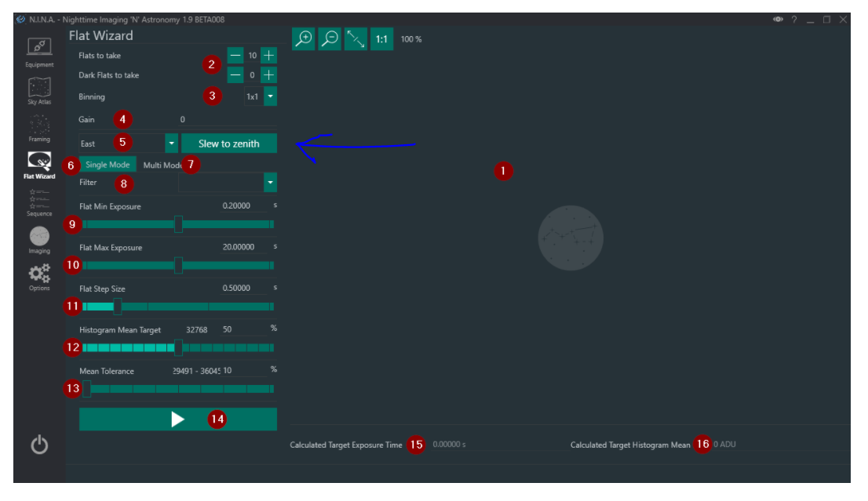This screenshot has width=868, height=501.
Task: Open the Binning 1x1 dropdown
Action: pyautogui.click(x=270, y=96)
